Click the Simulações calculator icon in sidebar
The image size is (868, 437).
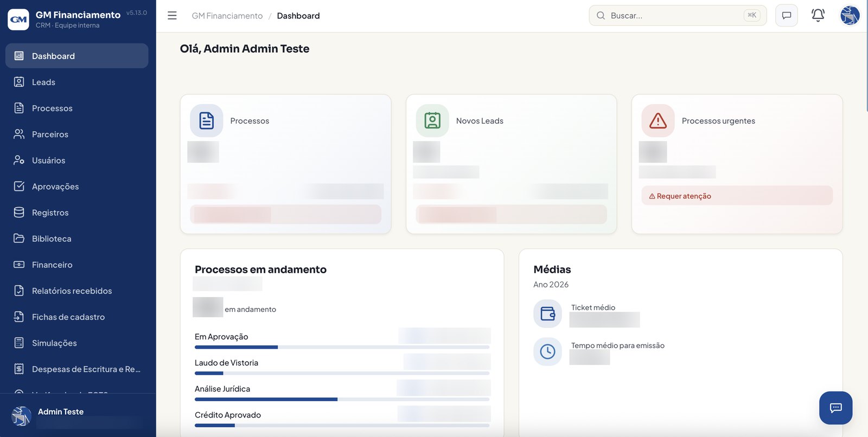pyautogui.click(x=19, y=343)
